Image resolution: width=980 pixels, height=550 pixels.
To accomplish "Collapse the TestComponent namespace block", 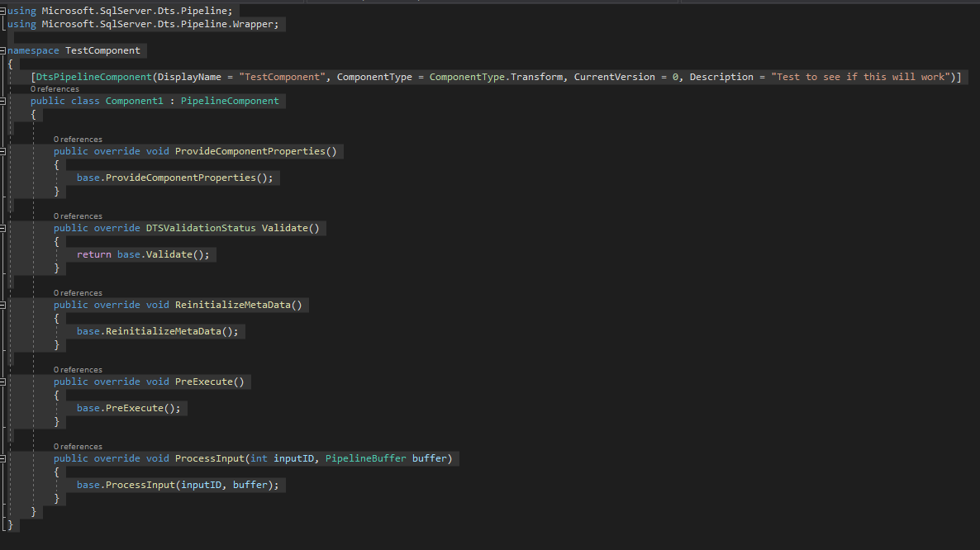I will point(4,50).
